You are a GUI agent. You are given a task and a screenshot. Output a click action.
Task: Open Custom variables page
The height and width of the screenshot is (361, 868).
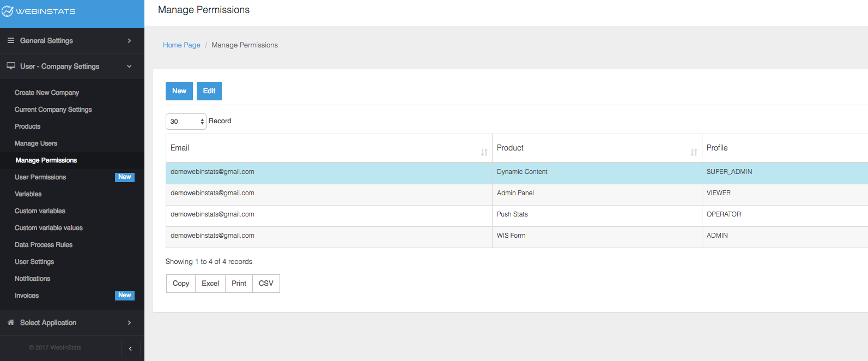pyautogui.click(x=40, y=211)
